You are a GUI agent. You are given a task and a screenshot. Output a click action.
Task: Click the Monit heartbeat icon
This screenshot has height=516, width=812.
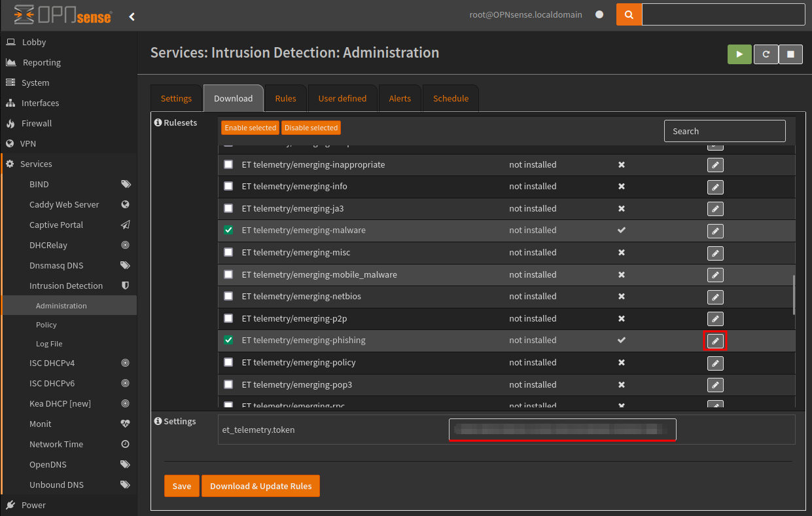[x=126, y=424]
